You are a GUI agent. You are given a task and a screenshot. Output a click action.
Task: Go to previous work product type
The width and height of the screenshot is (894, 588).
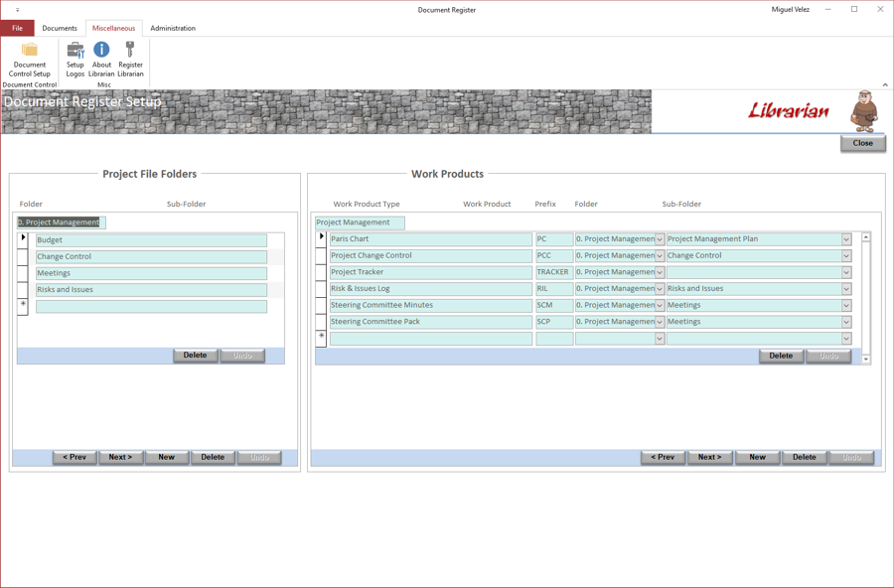click(x=664, y=458)
